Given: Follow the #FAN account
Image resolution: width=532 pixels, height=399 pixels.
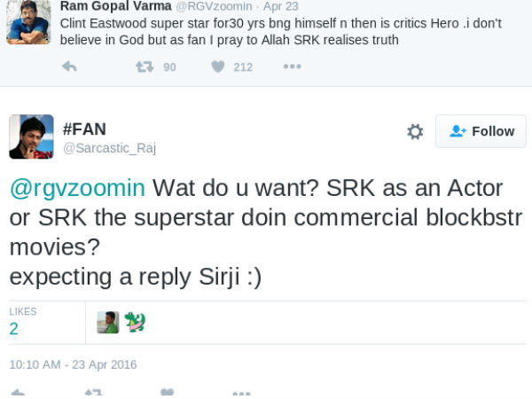Looking at the screenshot, I should 481,131.
